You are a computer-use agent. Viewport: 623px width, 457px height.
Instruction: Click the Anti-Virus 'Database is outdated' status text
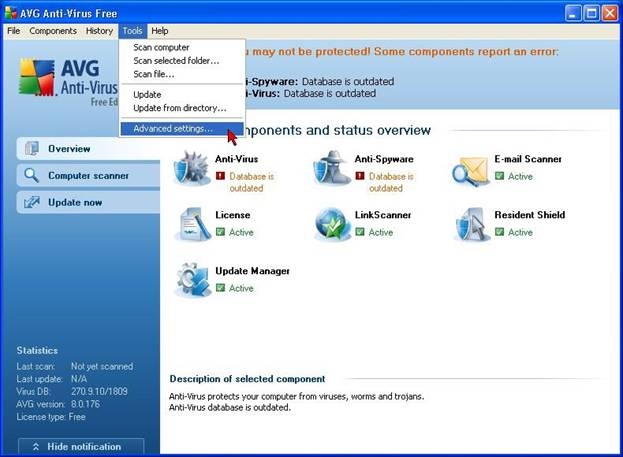(x=252, y=182)
